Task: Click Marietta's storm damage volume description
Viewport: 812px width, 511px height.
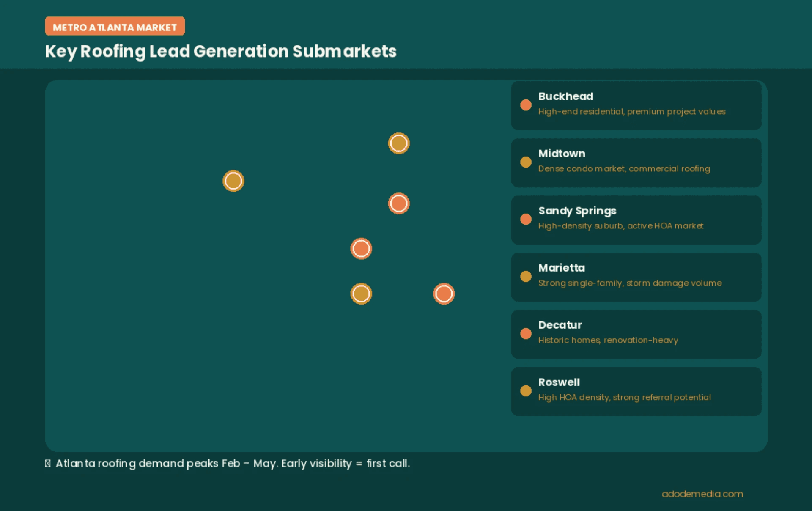Action: [630, 283]
